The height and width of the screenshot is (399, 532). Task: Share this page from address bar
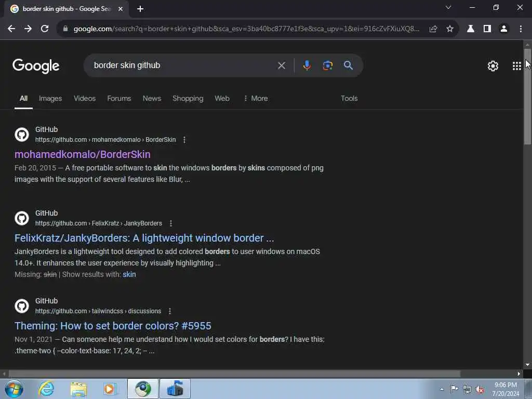[433, 29]
